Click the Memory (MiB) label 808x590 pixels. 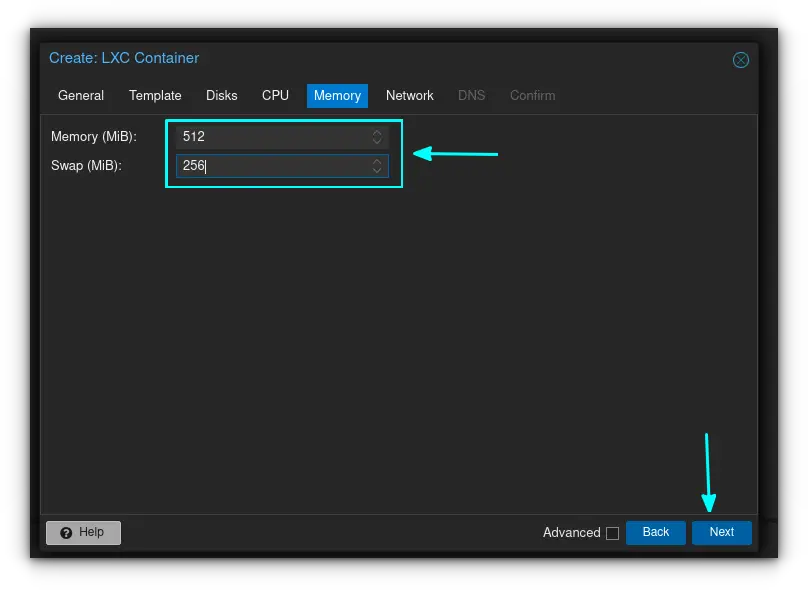coord(94,137)
